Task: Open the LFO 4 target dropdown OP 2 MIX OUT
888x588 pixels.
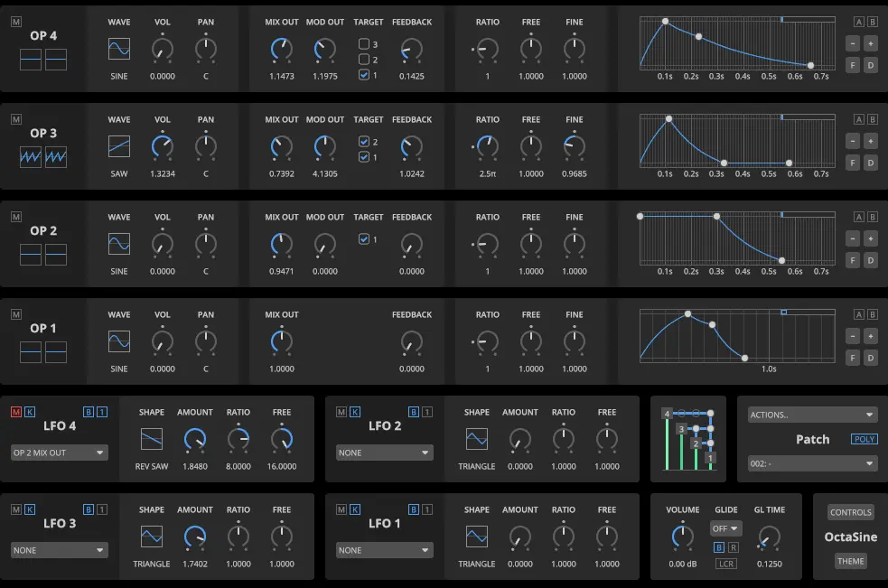Action: tap(60, 453)
